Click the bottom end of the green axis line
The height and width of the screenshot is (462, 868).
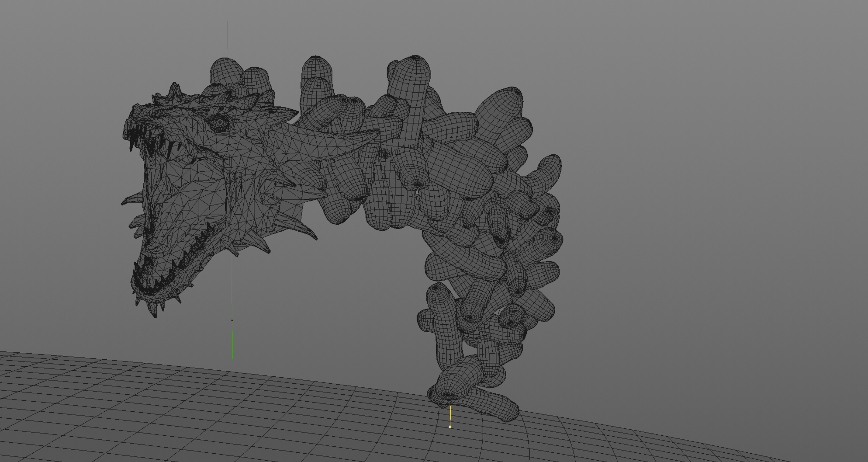pos(233,386)
